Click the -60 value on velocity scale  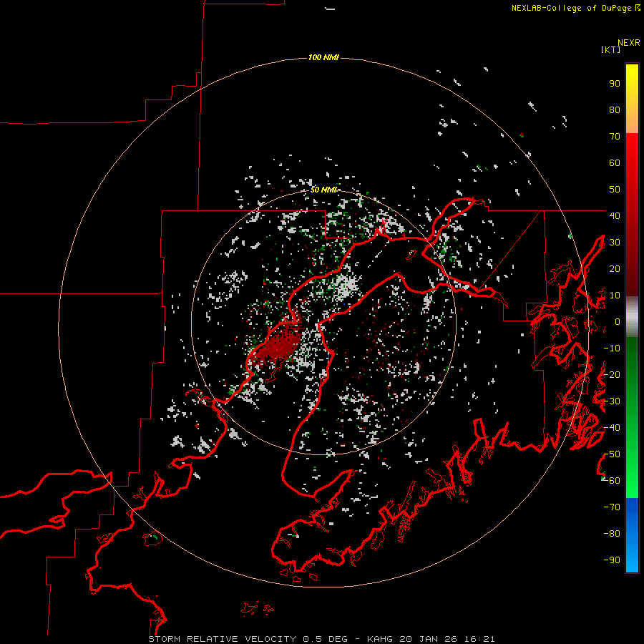click(612, 481)
